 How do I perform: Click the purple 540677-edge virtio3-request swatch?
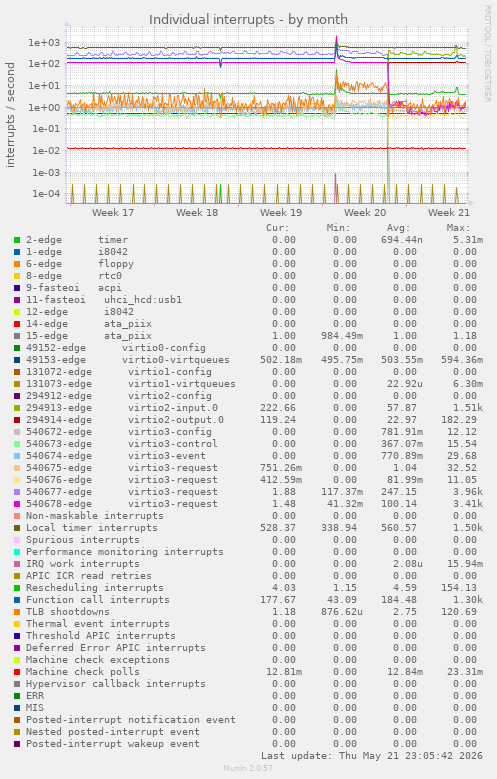tap(17, 492)
